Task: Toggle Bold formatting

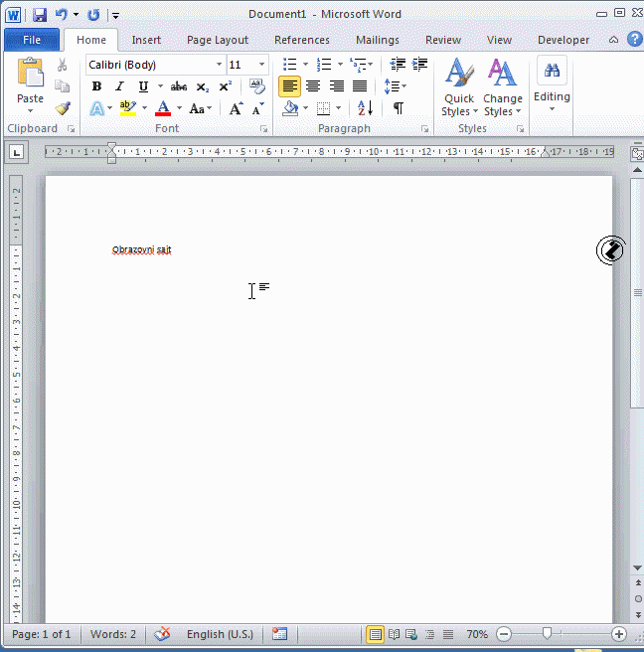Action: pos(96,86)
